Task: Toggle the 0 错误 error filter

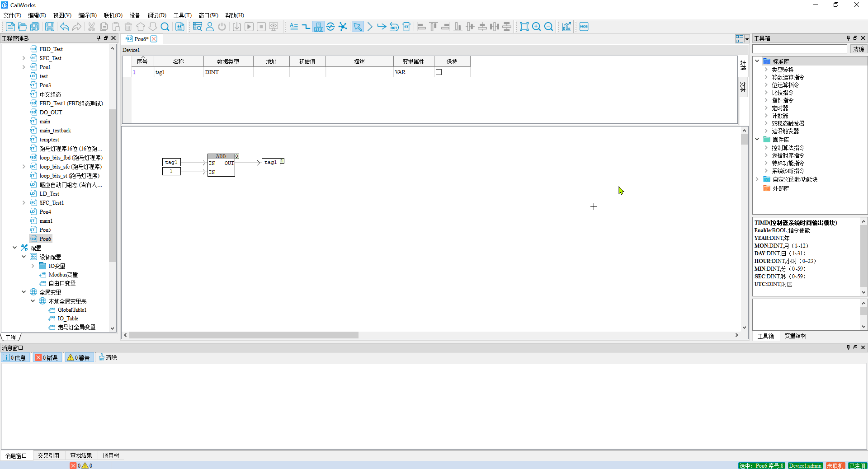Action: (47, 357)
